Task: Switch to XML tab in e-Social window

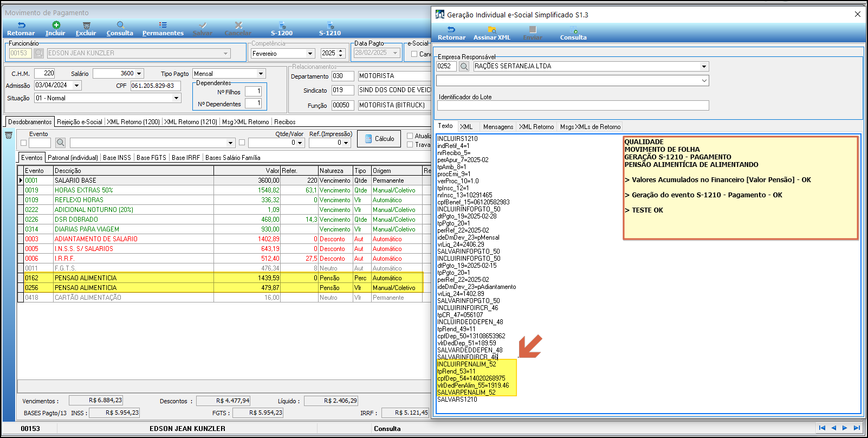Action: [x=467, y=127]
